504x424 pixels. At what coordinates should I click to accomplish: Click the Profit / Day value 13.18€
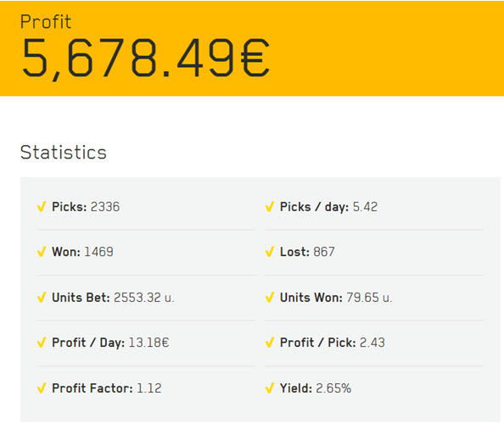point(148,343)
